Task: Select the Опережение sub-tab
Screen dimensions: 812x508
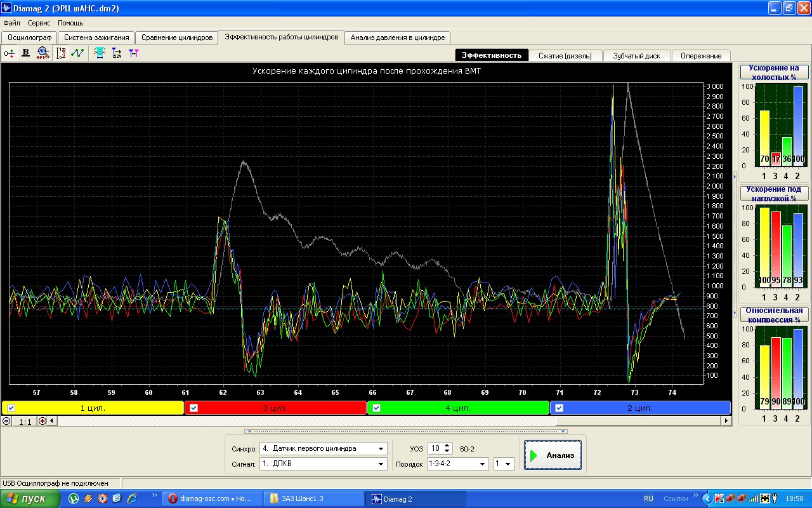Action: [x=701, y=56]
